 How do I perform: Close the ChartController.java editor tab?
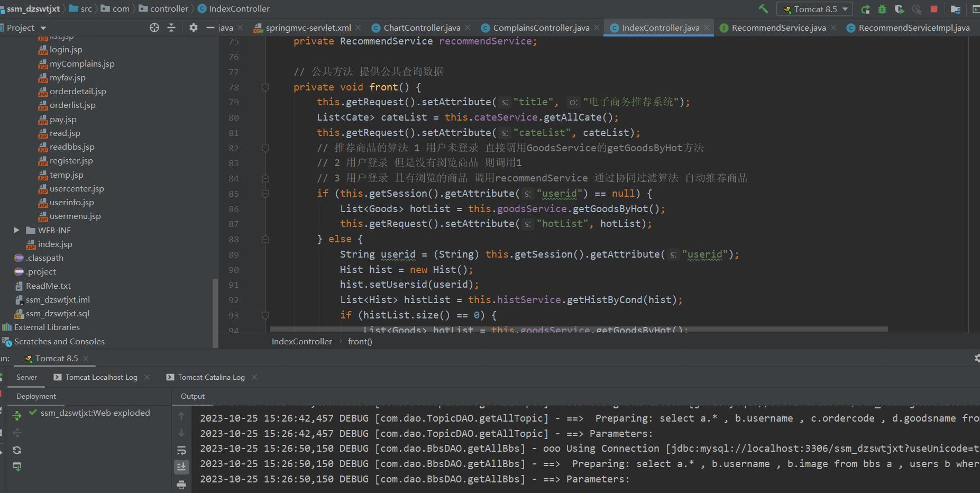(x=468, y=28)
